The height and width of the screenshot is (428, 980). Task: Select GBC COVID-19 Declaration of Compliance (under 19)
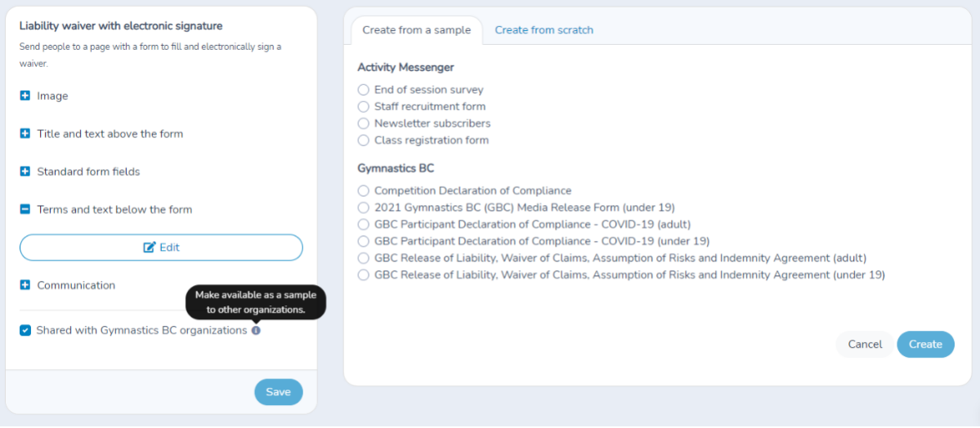point(363,241)
